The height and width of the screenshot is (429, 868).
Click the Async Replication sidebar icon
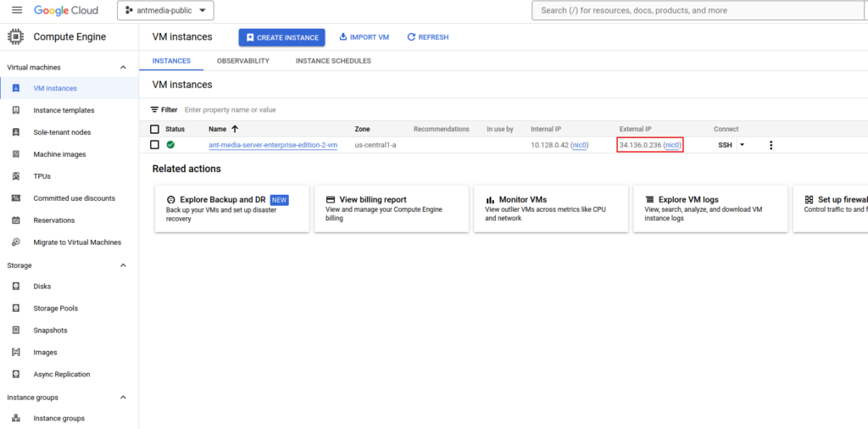coord(15,374)
